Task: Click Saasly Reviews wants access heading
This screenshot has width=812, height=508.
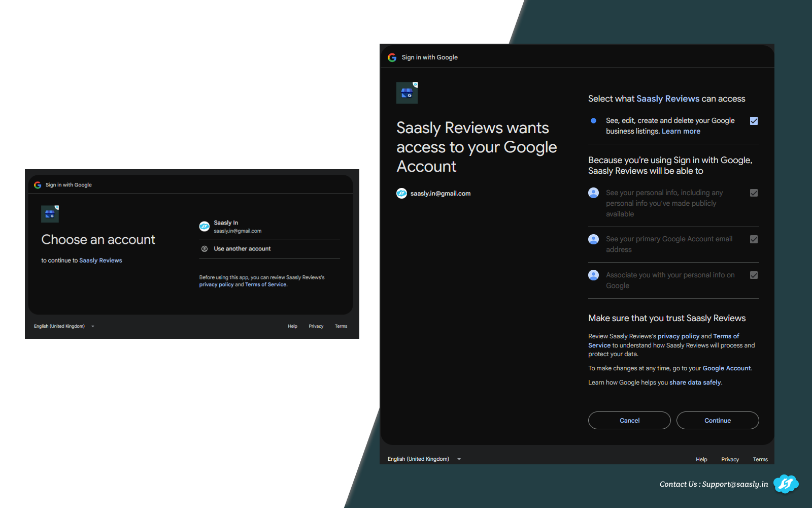Action: tap(477, 147)
